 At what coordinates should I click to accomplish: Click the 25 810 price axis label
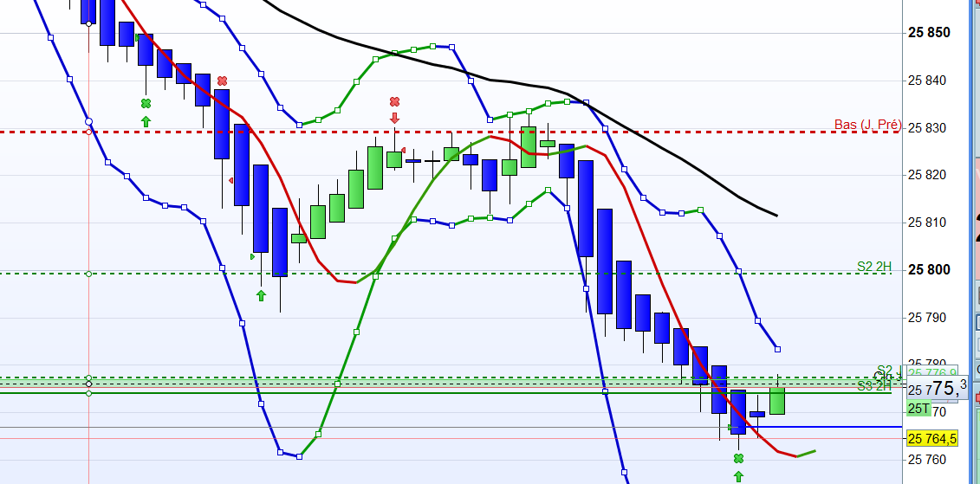point(929,223)
